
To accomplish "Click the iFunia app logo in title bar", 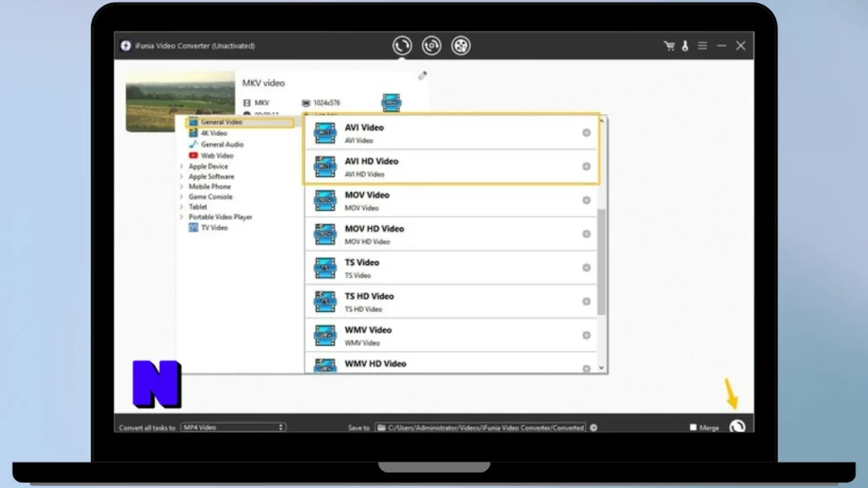I will pyautogui.click(x=125, y=46).
